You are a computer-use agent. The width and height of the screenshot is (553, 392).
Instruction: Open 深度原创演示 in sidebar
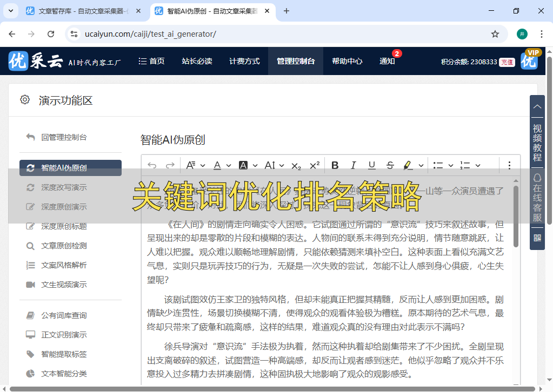pos(63,207)
